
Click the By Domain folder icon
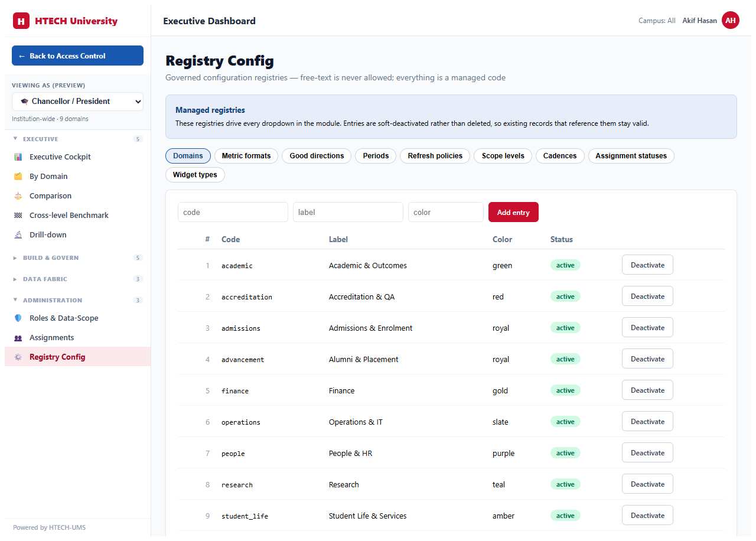pyautogui.click(x=18, y=177)
